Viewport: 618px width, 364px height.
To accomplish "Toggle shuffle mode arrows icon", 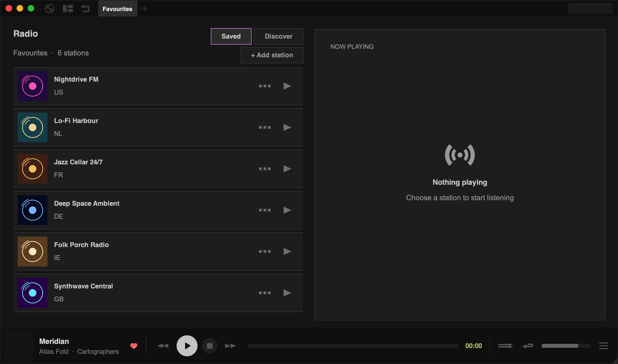I will tap(505, 346).
